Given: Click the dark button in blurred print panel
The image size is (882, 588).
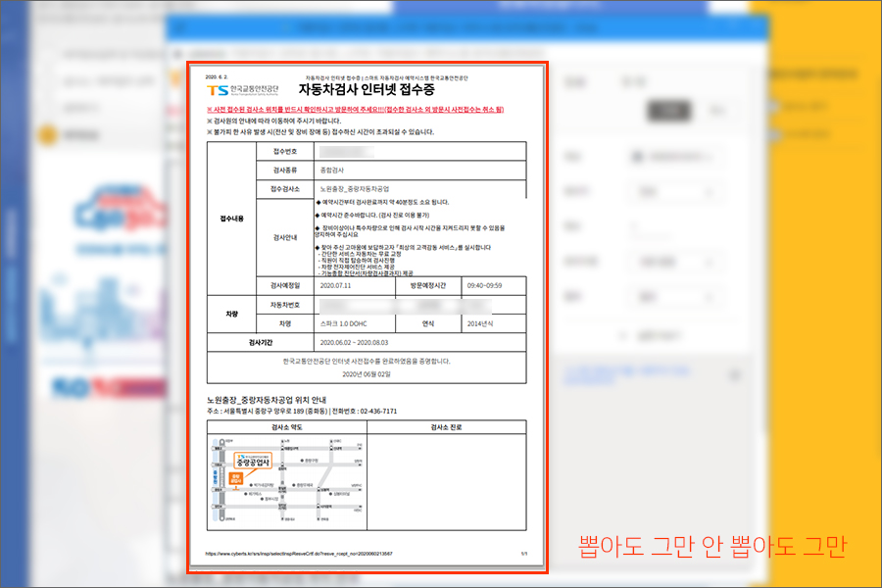Looking at the screenshot, I should pyautogui.click(x=668, y=111).
